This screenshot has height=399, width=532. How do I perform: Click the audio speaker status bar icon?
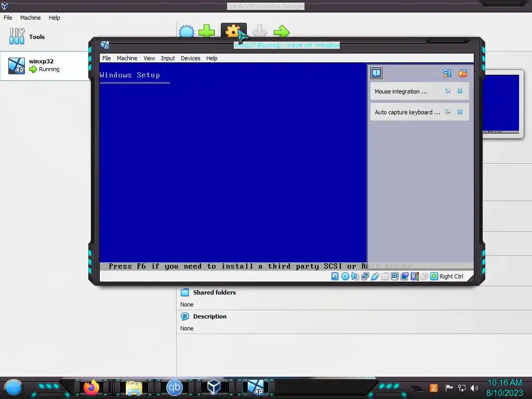pos(355,276)
